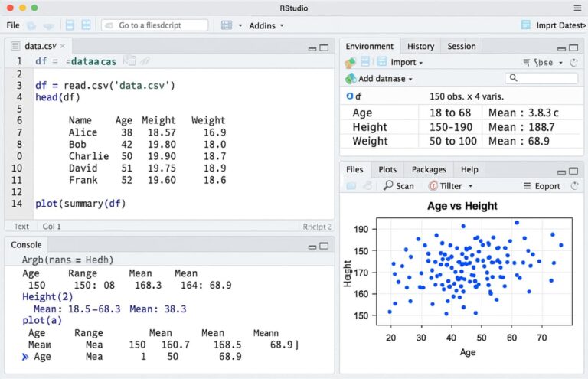Switch to the Help tab
Screen dimensions: 588x379
(x=469, y=169)
